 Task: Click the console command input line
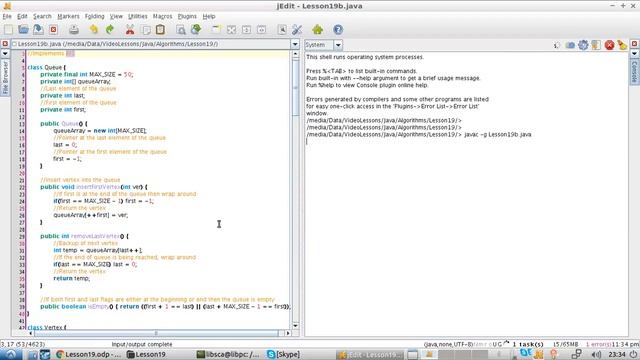point(467,141)
